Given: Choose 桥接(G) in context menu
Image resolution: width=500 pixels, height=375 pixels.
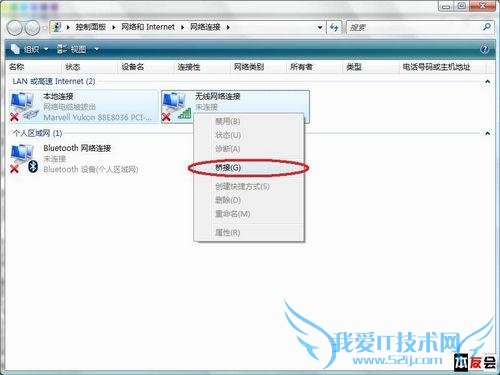Looking at the screenshot, I should [249, 168].
